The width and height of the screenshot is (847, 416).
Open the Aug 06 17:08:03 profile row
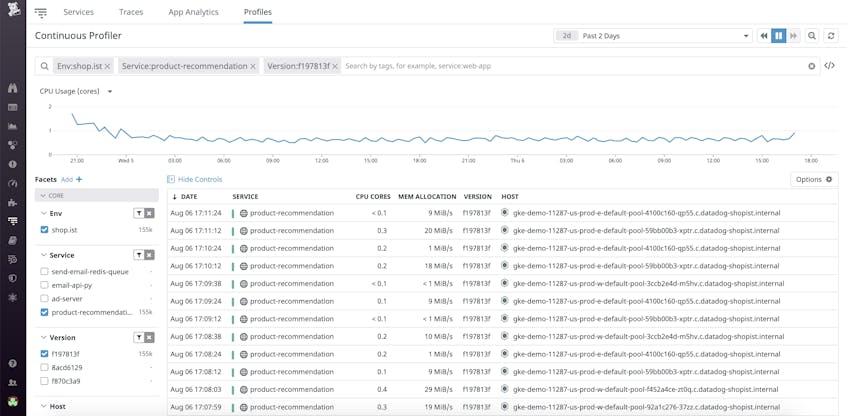point(502,389)
